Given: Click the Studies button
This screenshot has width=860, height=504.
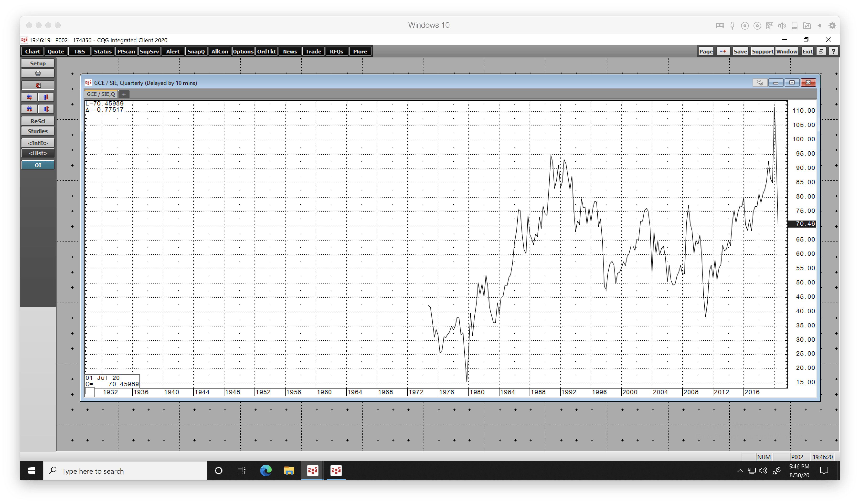Looking at the screenshot, I should click(x=37, y=131).
